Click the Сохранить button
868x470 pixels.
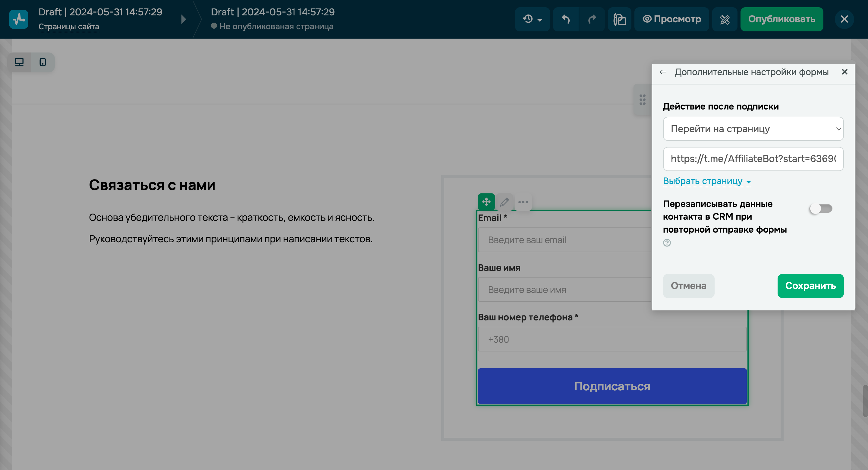click(x=810, y=286)
